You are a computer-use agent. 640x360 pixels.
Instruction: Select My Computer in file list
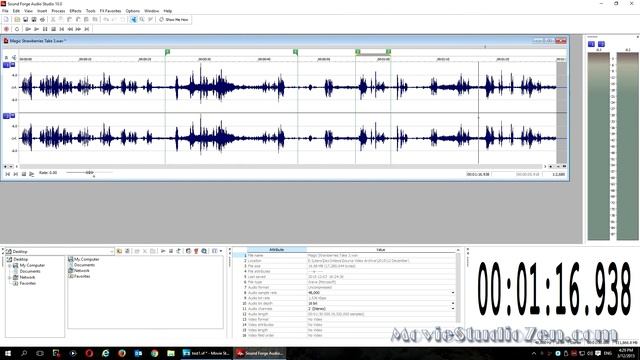[86, 259]
